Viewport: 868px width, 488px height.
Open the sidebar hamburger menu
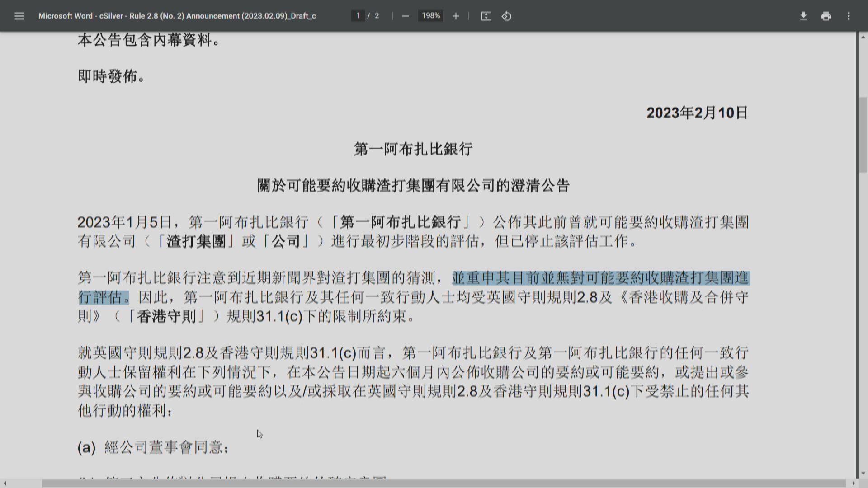(x=19, y=16)
